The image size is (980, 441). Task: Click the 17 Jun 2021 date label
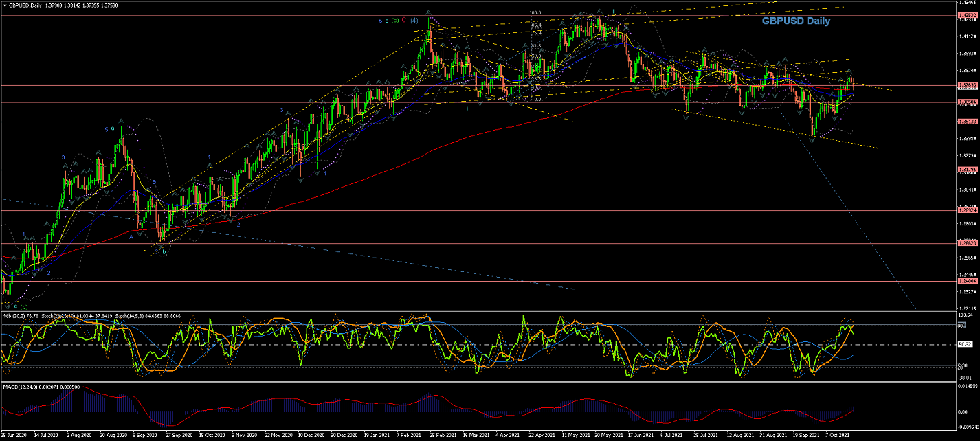pos(641,435)
